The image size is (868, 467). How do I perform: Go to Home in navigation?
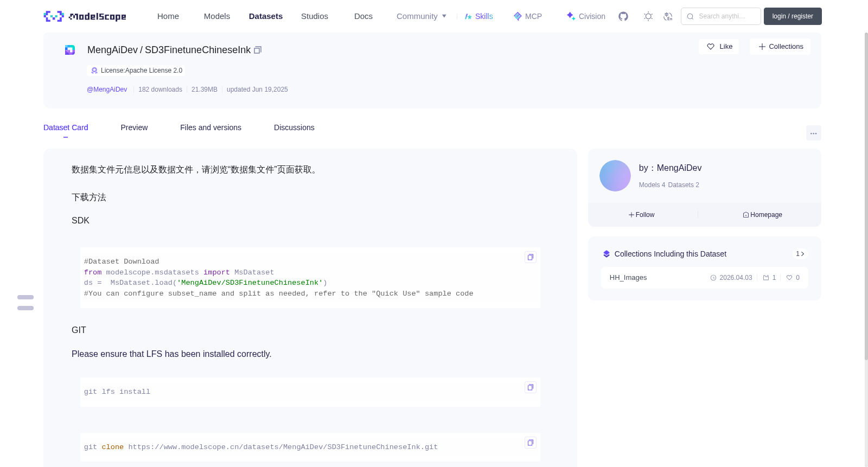pyautogui.click(x=168, y=16)
